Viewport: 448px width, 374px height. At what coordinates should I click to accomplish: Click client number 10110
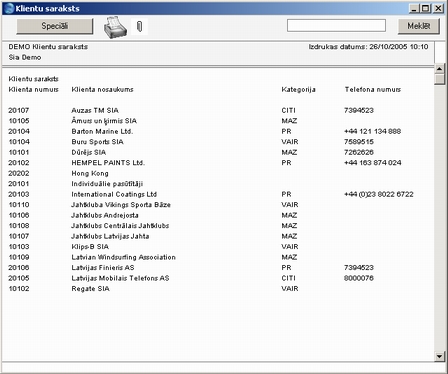tap(19, 205)
